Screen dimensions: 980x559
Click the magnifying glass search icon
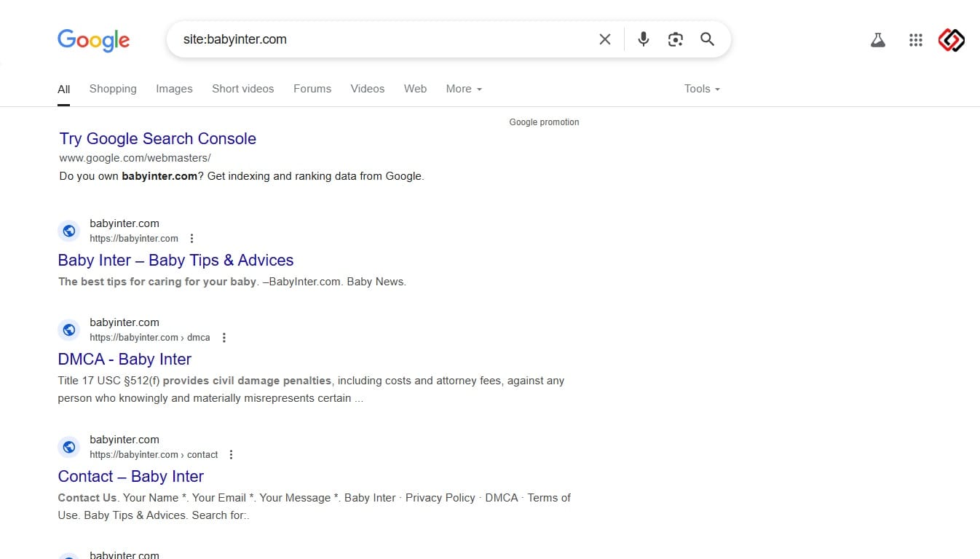pyautogui.click(x=708, y=39)
